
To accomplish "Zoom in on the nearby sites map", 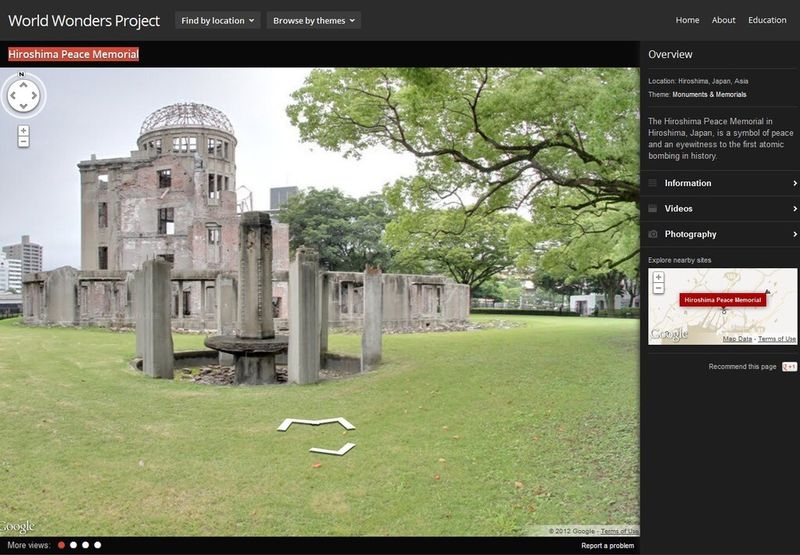I will click(659, 277).
